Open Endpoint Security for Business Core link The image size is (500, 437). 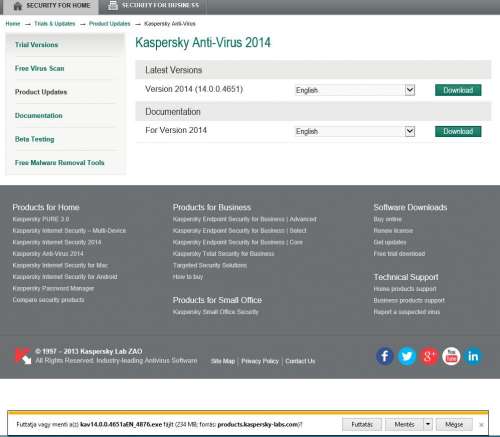click(x=238, y=242)
